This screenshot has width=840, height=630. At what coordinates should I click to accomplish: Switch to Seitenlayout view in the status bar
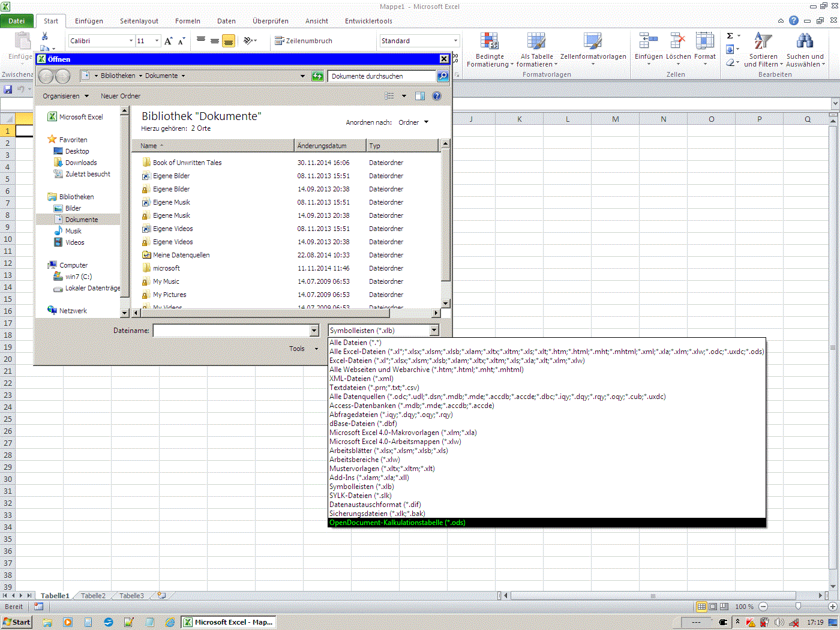point(712,607)
